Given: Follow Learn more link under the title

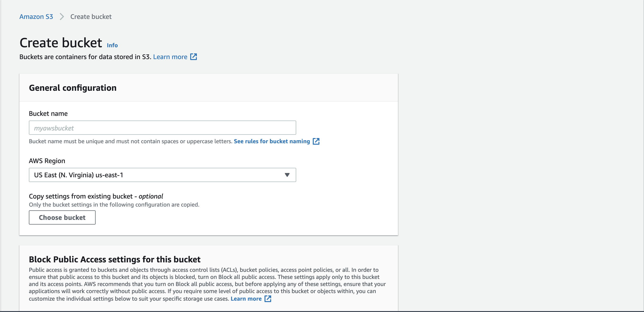Looking at the screenshot, I should 170,57.
